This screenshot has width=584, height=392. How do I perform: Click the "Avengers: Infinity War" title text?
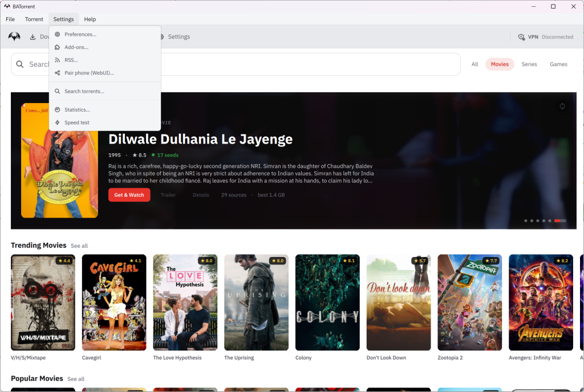click(535, 358)
